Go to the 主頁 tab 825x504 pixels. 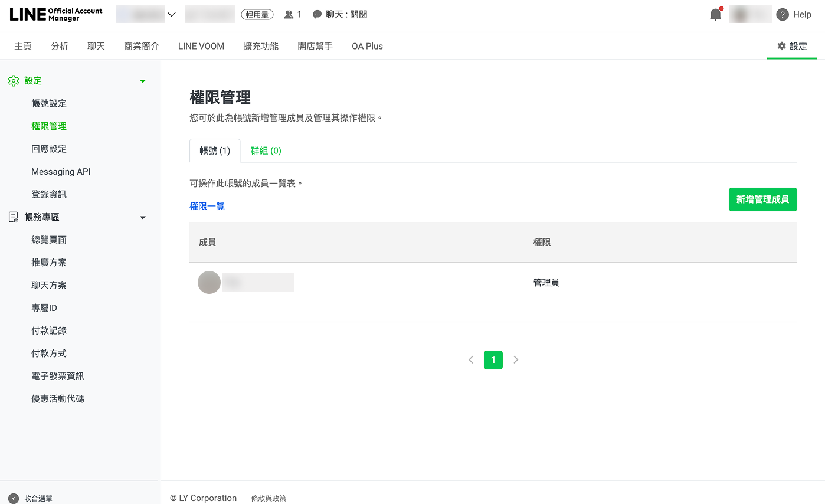click(23, 46)
